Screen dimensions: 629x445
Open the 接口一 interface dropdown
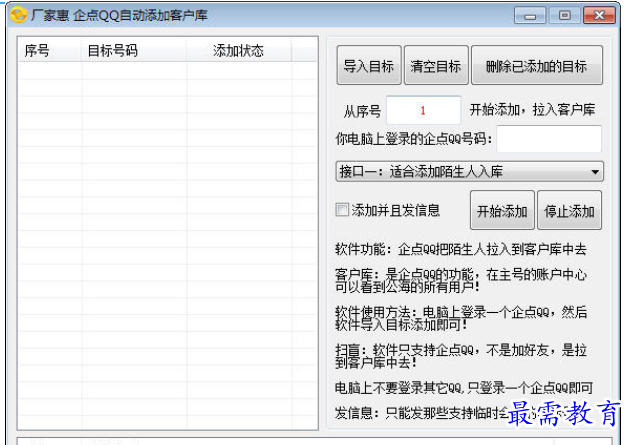click(x=469, y=172)
